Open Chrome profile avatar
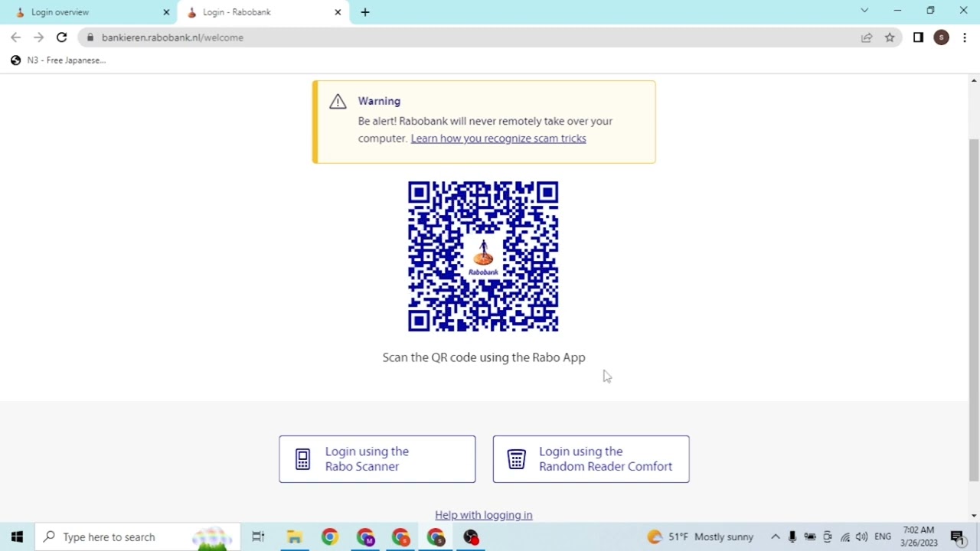980x551 pixels. pyautogui.click(x=941, y=37)
